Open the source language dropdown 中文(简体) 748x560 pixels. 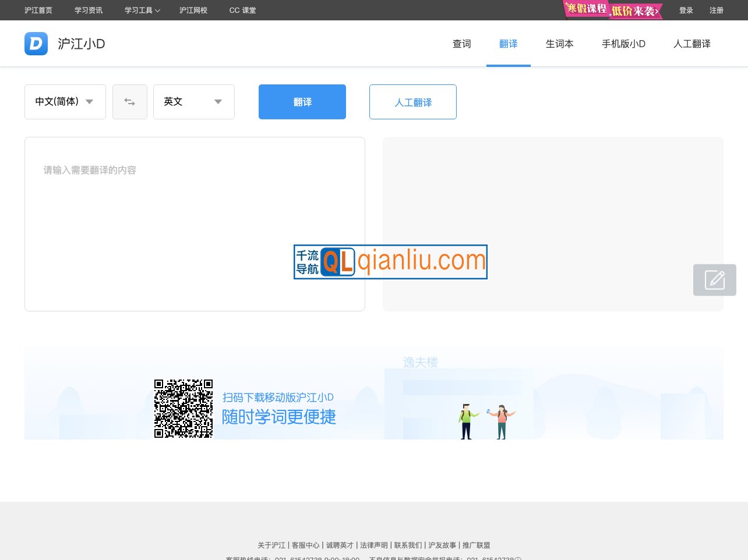coord(65,101)
